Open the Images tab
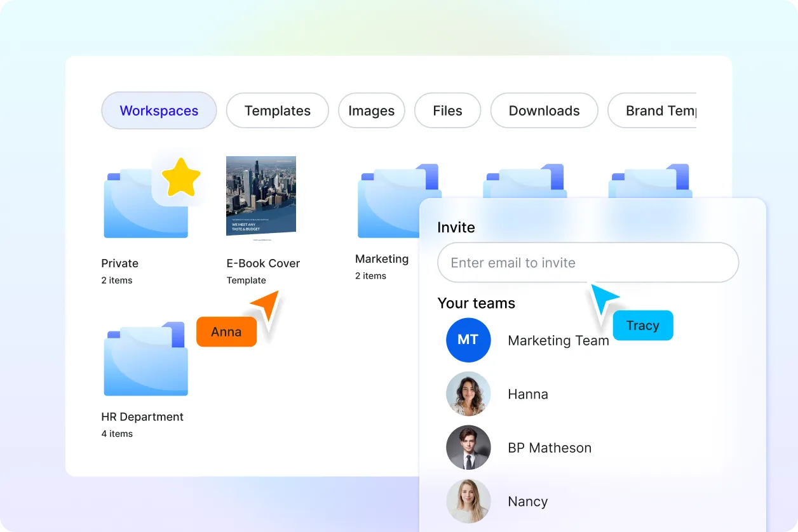The image size is (798, 532). coord(371,110)
